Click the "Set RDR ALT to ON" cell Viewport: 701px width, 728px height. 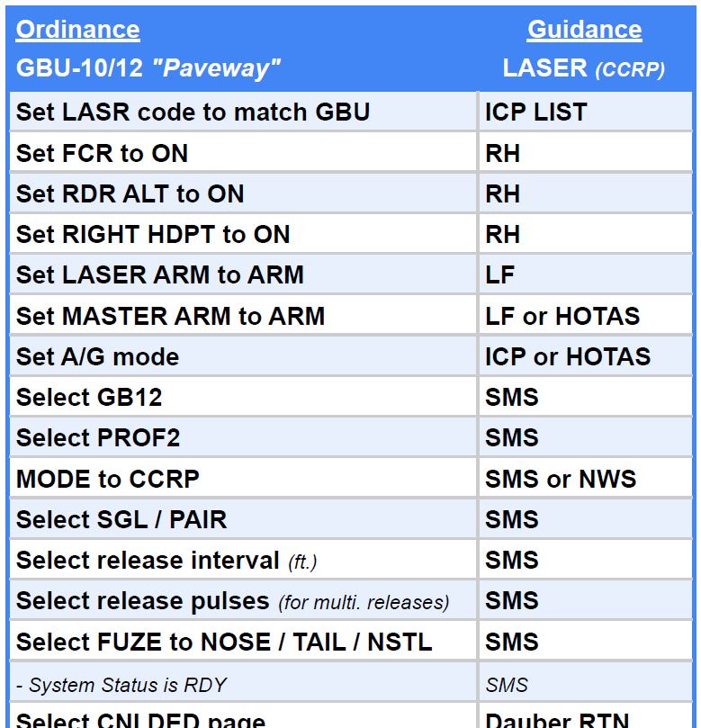coord(130,194)
